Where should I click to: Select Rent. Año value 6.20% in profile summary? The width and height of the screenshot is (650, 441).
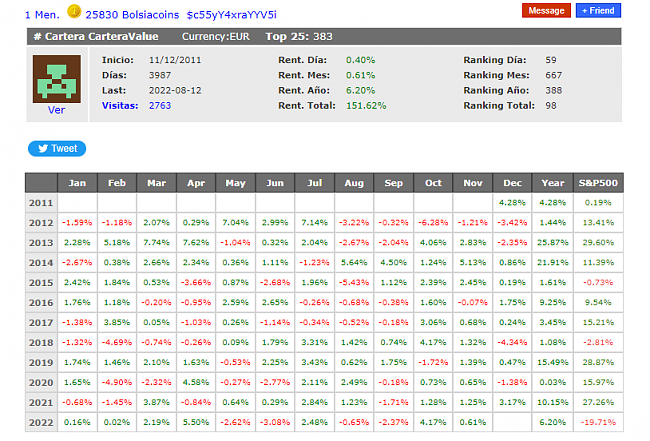[x=361, y=90]
